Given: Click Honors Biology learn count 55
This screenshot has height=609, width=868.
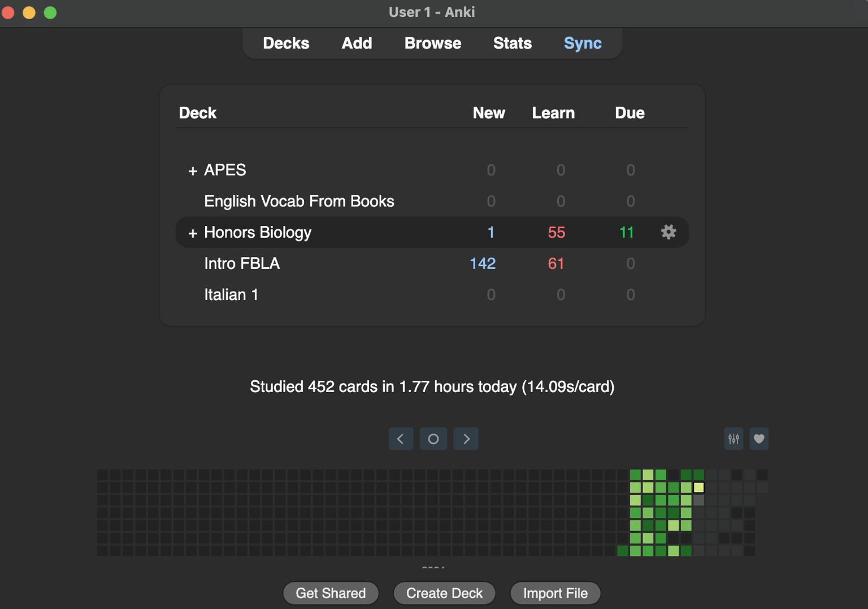Looking at the screenshot, I should (x=557, y=232).
